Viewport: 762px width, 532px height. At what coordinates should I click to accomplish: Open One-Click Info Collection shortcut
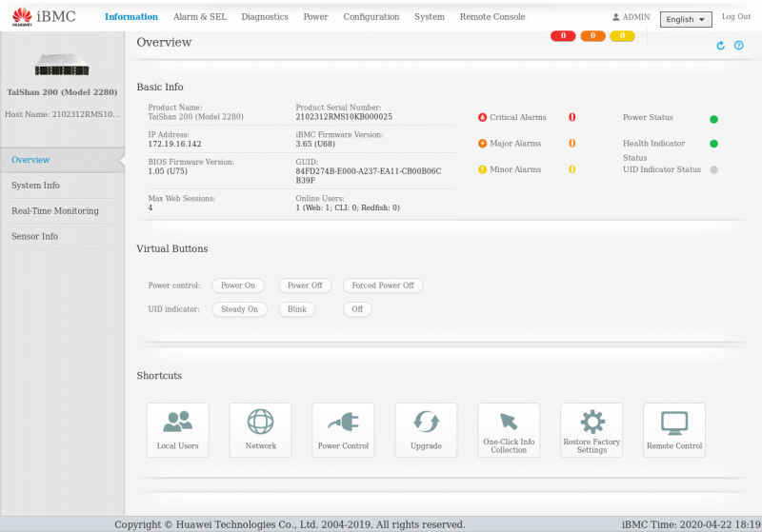coord(509,430)
